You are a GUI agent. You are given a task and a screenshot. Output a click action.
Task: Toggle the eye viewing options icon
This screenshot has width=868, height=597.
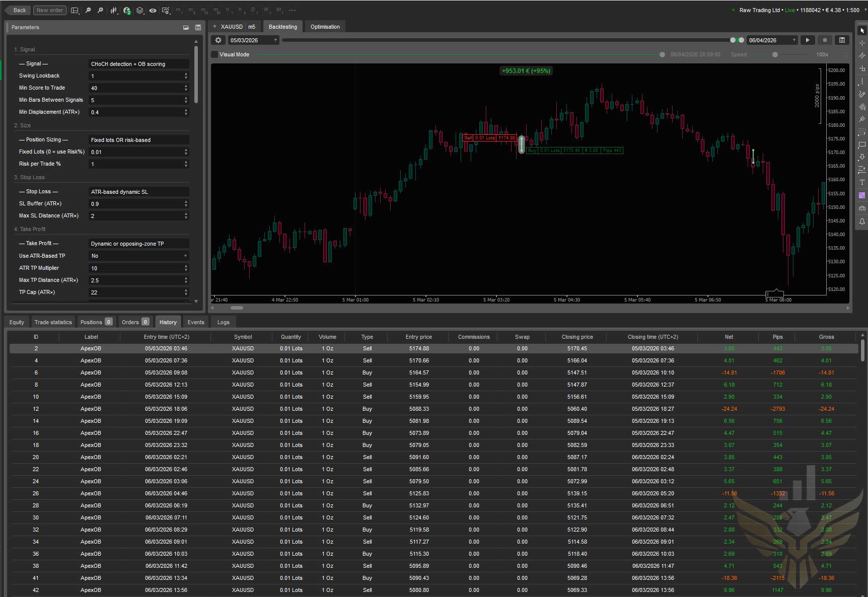click(153, 10)
